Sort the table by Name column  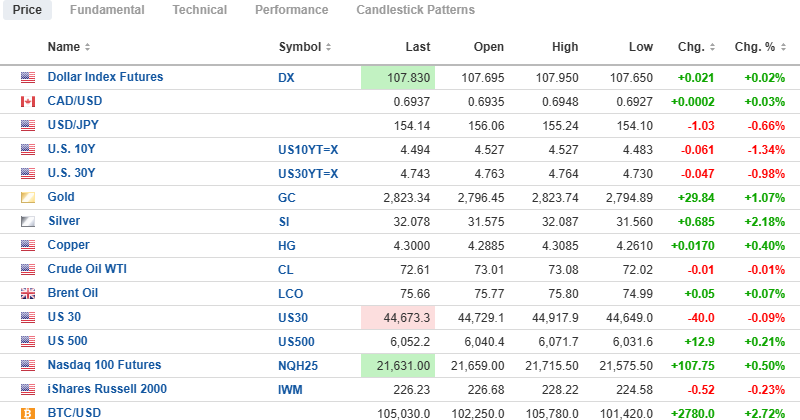click(x=68, y=47)
